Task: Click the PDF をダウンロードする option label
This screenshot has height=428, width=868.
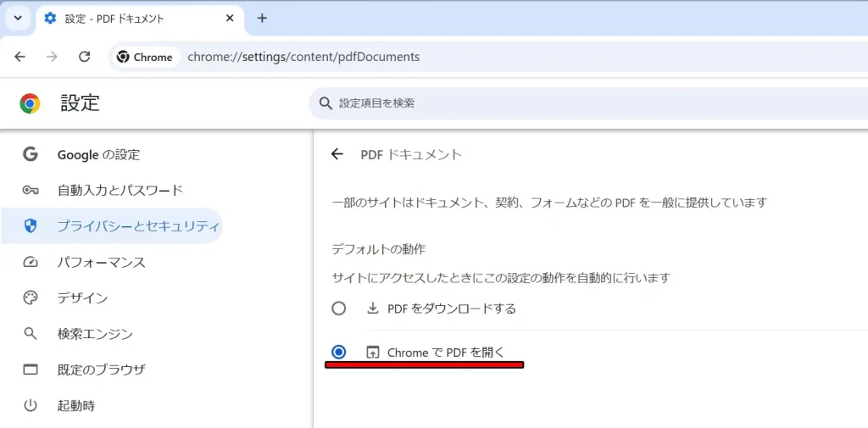Action: tap(452, 308)
